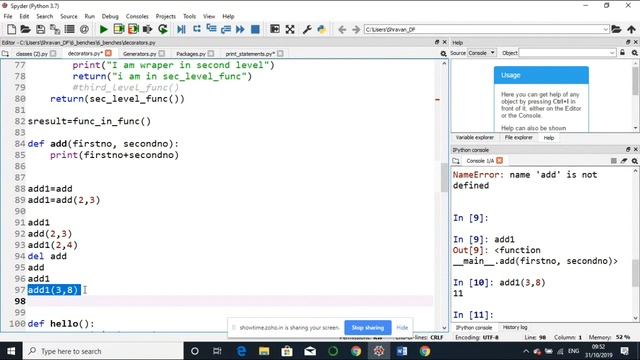Hide the screen sharing notification
640x360 pixels.
402,328
